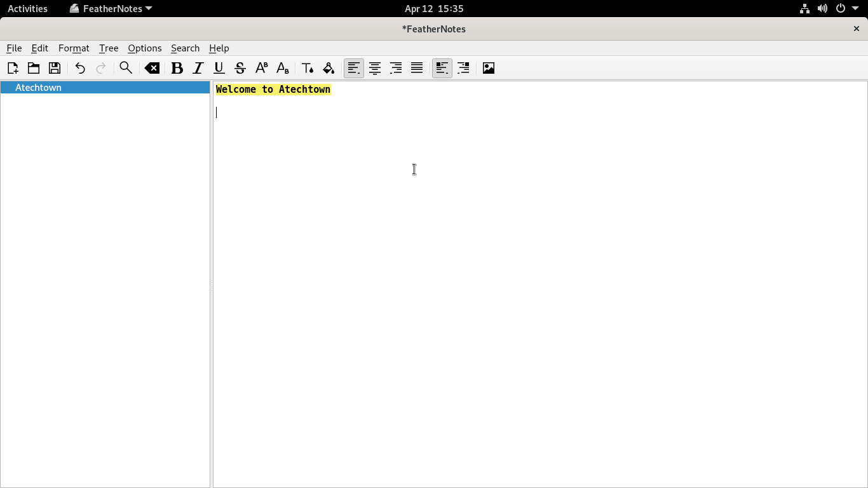The width and height of the screenshot is (868, 488).
Task: Click the volume speaker icon
Action: click(x=822, y=9)
